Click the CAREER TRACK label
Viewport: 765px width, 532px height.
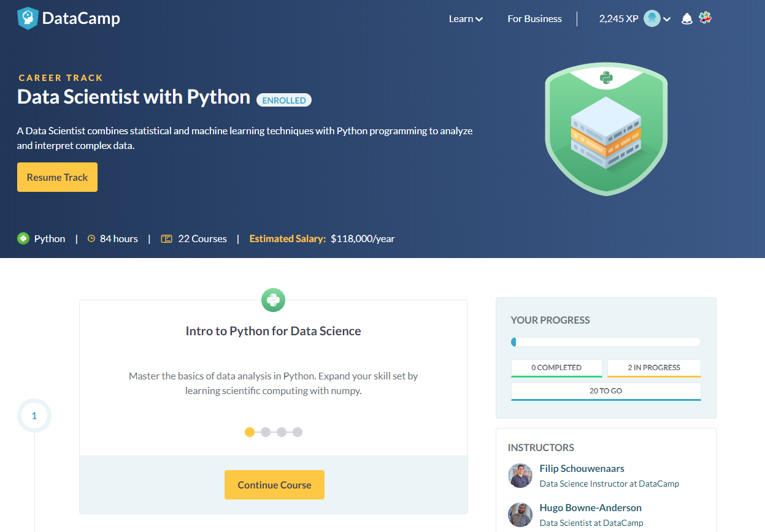tap(61, 78)
